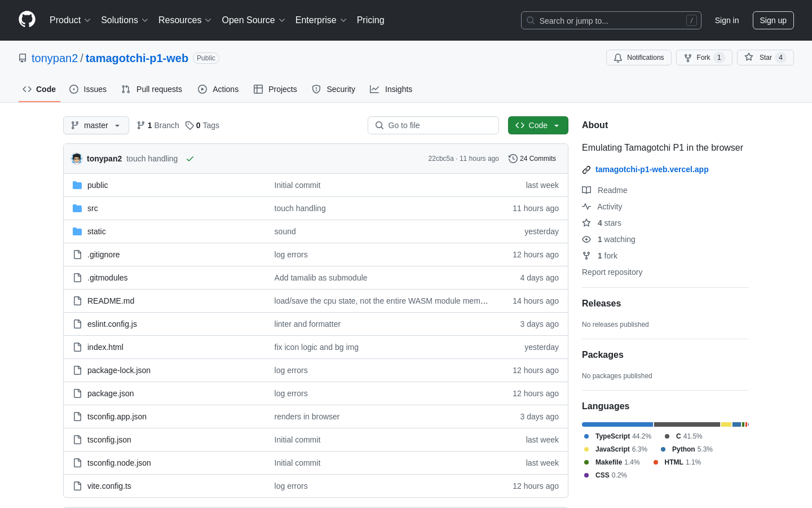Switch to the Security tab
Image resolution: width=812 pixels, height=508 pixels.
(334, 89)
